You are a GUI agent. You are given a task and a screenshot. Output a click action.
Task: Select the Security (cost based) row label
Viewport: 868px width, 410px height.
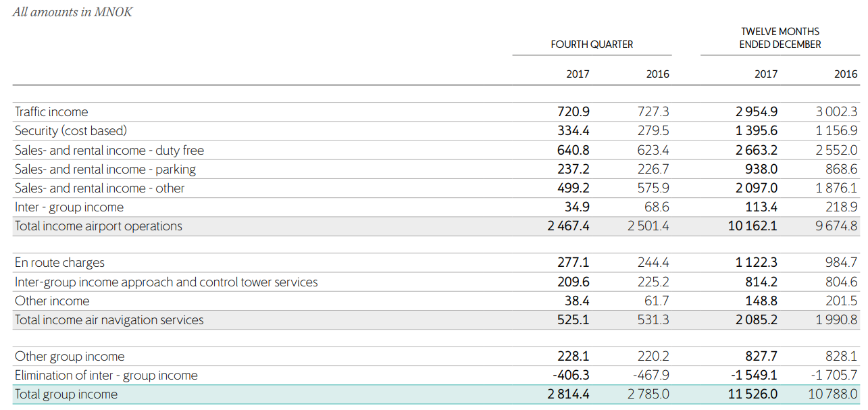coord(71,131)
